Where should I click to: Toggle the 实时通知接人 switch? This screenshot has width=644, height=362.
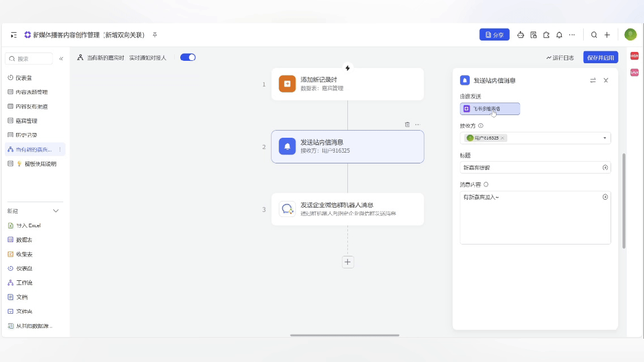point(188,57)
